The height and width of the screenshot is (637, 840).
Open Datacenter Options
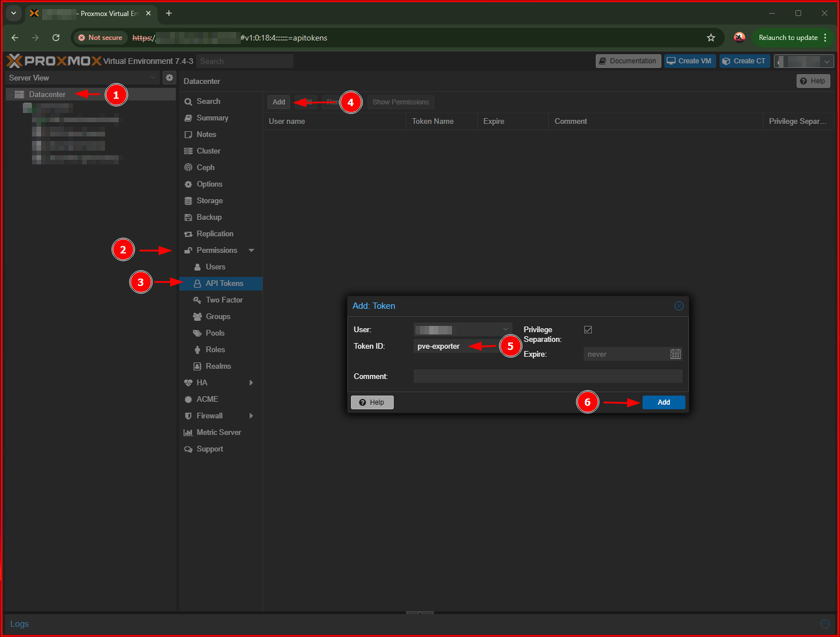[x=220, y=184]
